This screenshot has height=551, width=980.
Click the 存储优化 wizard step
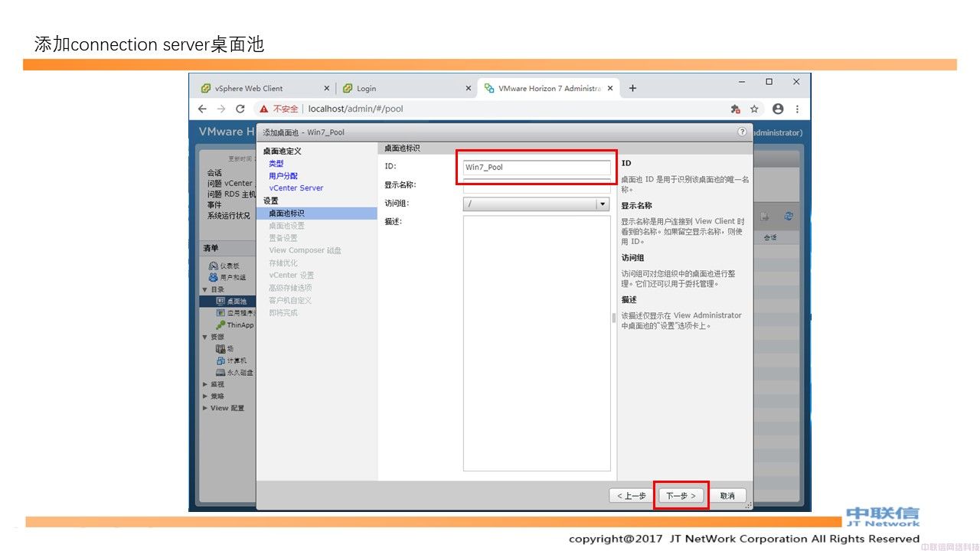point(283,263)
